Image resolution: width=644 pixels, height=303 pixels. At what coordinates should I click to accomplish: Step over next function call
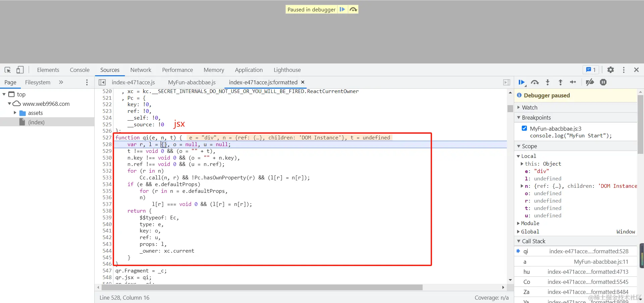coord(535,82)
